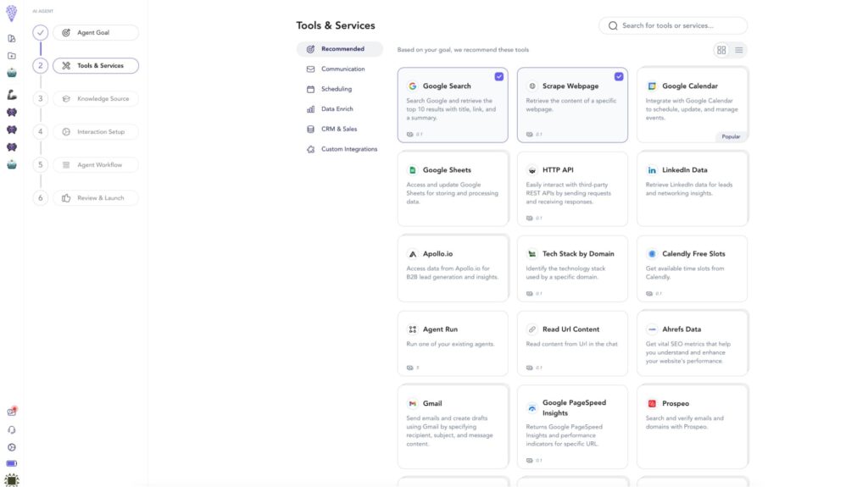This screenshot has height=487, width=868.
Task: Click the Ahrefs Data icon
Action: point(652,329)
